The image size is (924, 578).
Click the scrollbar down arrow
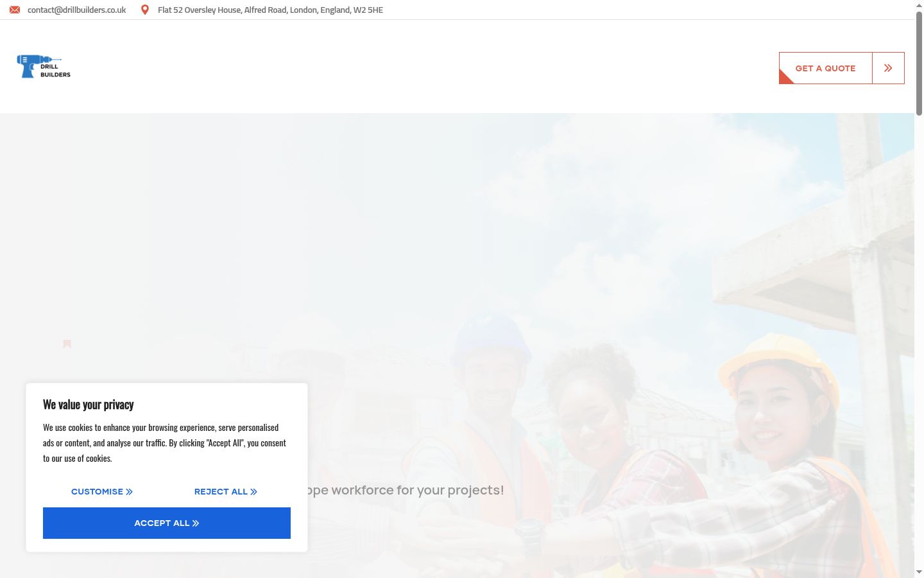[919, 572]
